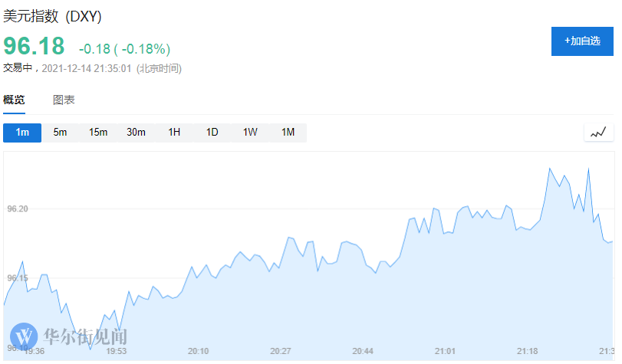The height and width of the screenshot is (364, 622).
Task: Choose the 30m timeframe
Action: point(136,133)
